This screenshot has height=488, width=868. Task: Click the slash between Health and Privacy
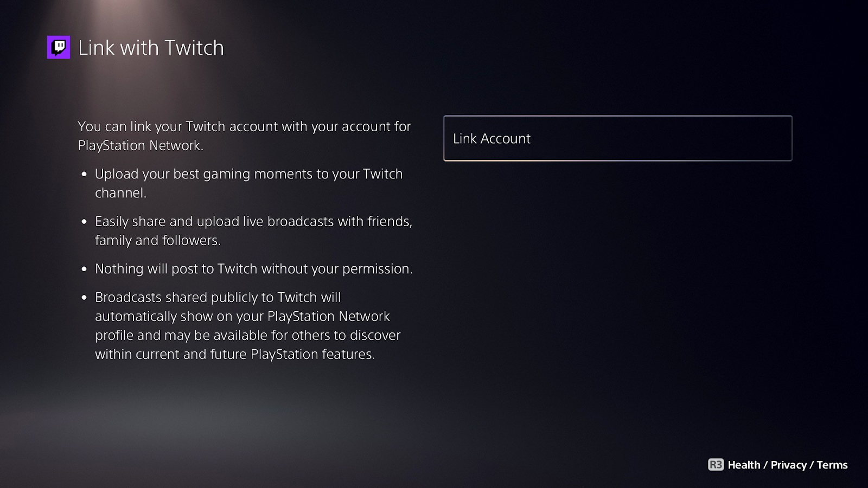tap(765, 465)
